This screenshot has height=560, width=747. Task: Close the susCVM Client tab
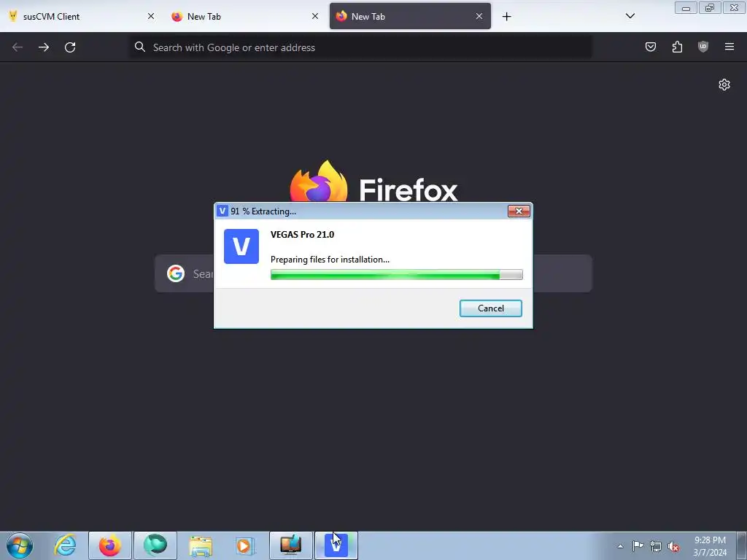(x=150, y=16)
